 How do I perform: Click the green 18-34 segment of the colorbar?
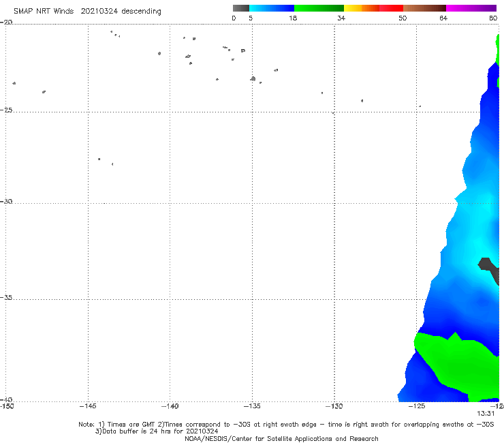click(x=319, y=8)
